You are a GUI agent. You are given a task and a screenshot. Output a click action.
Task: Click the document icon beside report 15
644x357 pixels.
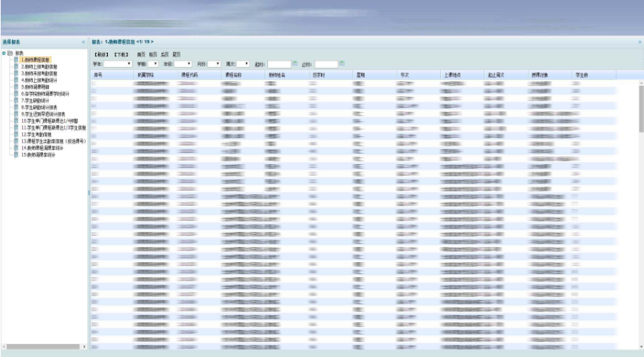[16, 154]
